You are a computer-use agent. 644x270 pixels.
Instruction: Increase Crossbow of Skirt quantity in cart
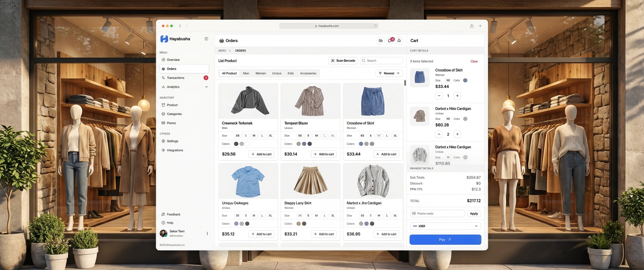tap(457, 96)
